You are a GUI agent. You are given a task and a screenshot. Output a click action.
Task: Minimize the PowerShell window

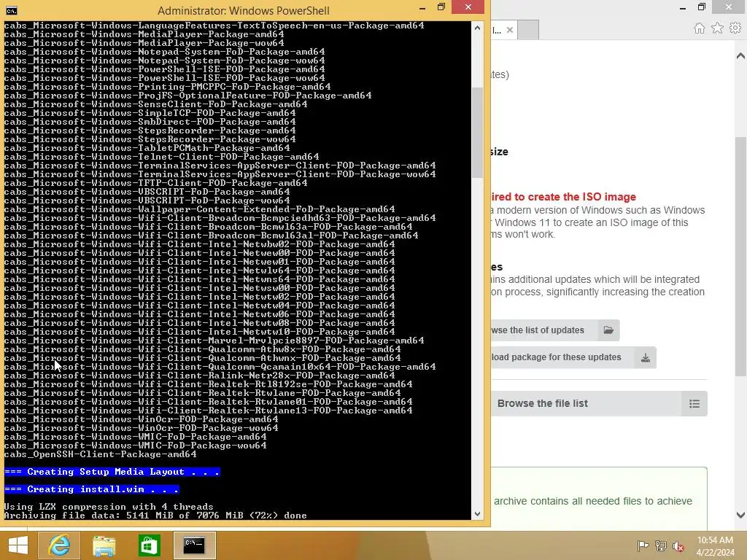point(422,7)
